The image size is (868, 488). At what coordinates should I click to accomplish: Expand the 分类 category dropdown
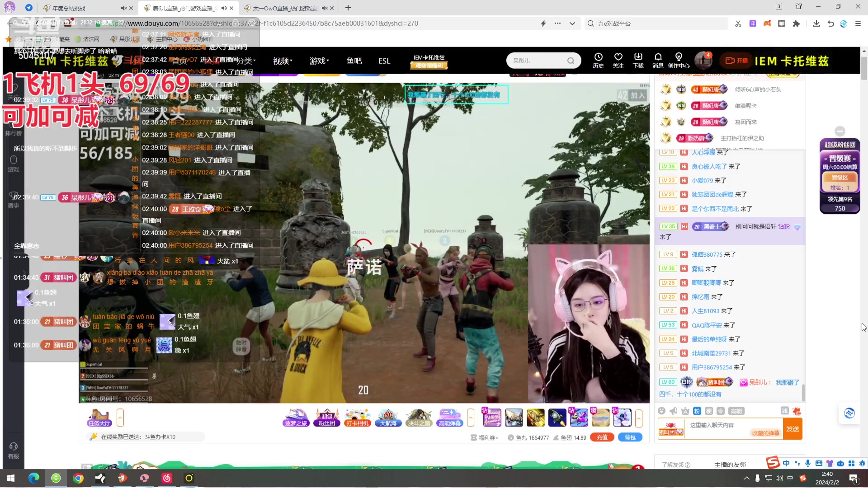[246, 61]
